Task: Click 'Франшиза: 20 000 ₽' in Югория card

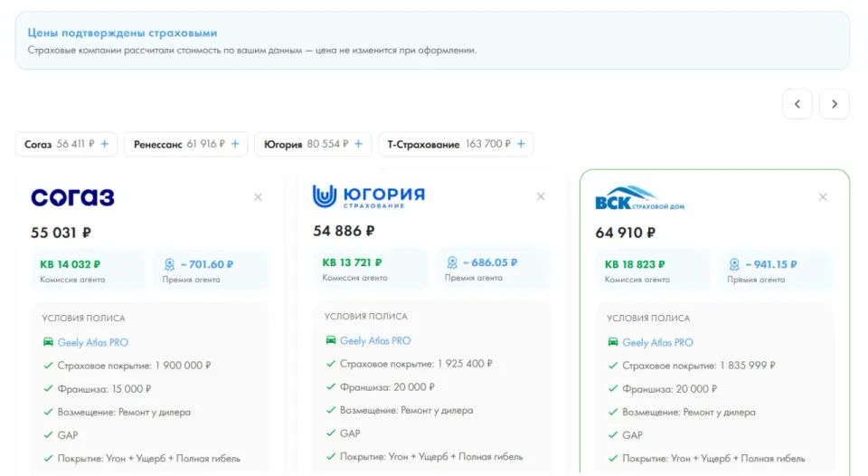Action: [x=387, y=387]
